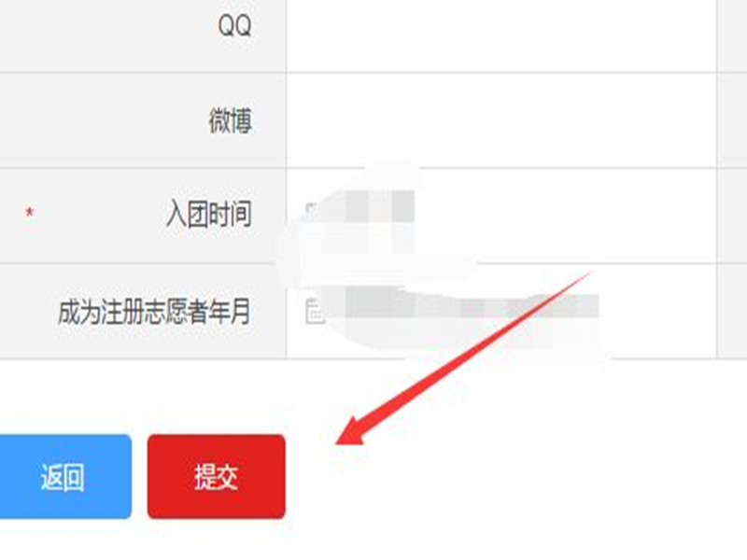Click the red arrow annotation head
The height and width of the screenshot is (560, 747).
tap(353, 431)
